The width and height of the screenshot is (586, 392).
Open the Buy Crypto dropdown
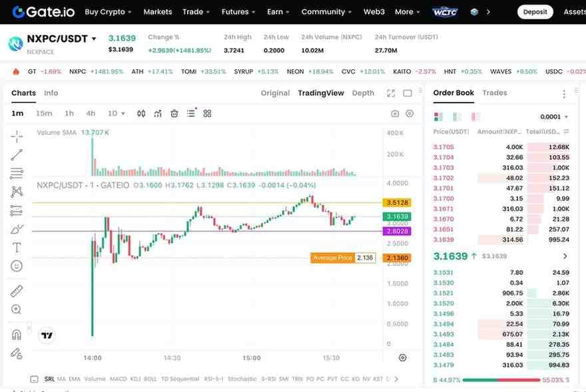click(108, 12)
